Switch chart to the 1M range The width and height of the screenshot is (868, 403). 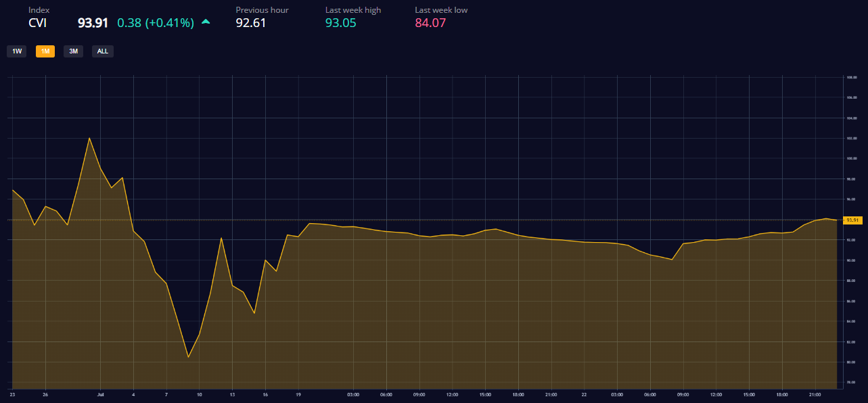click(45, 51)
